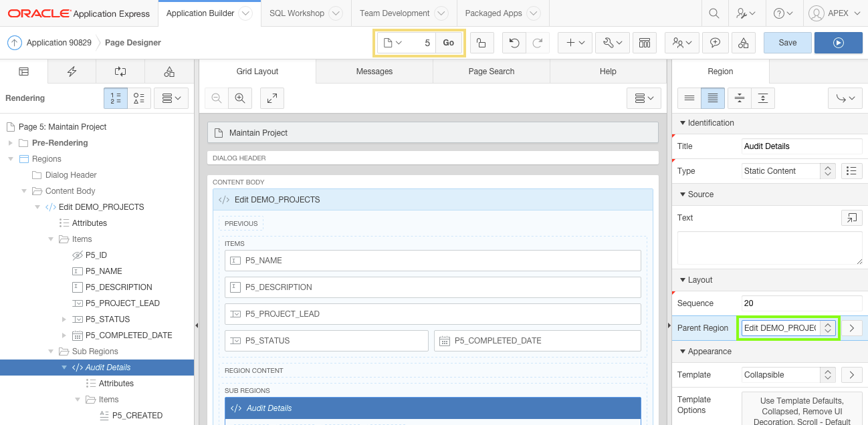This screenshot has width=868, height=425.
Task: Open the Search icon in header
Action: 714,13
